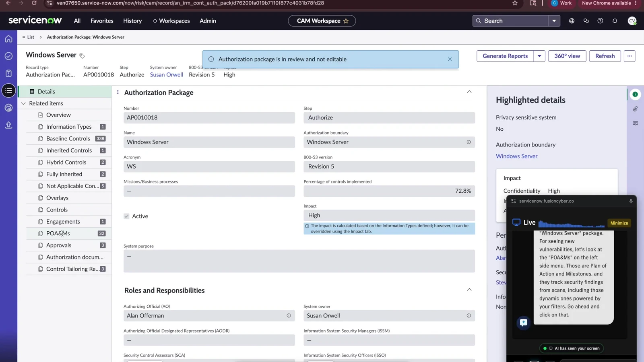Viewport: 644px width, 362px height.
Task: Open the All menu
Action: (x=77, y=21)
